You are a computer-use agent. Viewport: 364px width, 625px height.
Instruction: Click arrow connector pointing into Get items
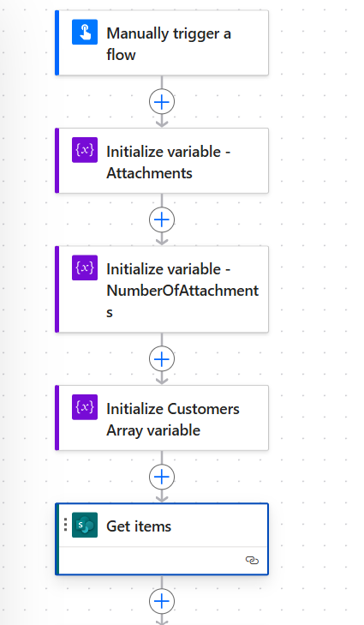162,499
